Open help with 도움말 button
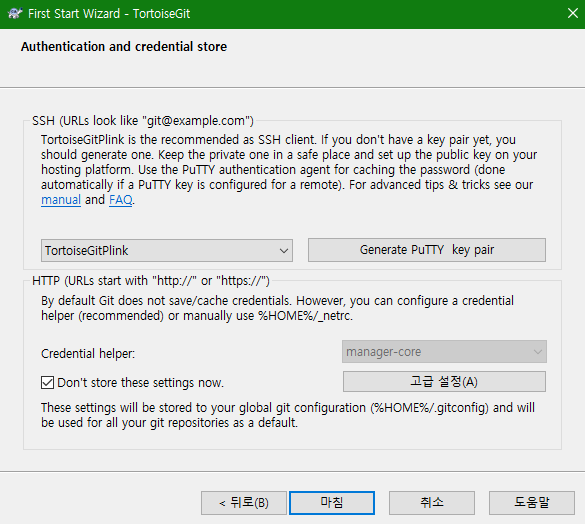585x524 pixels. click(x=532, y=503)
